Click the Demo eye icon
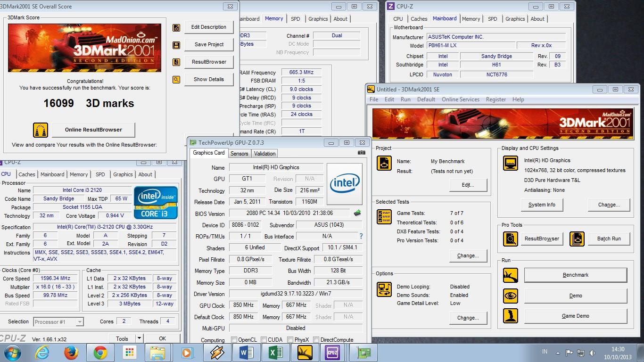The height and width of the screenshot is (362, 644). 511,296
